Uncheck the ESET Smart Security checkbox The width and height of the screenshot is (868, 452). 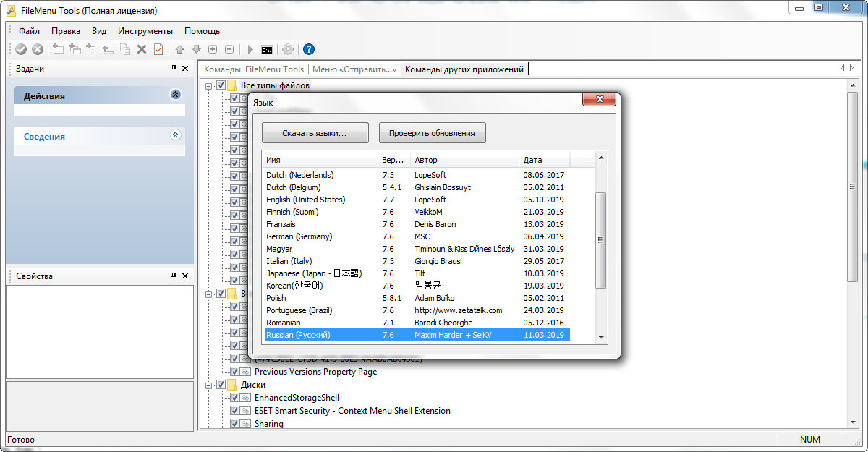pyautogui.click(x=234, y=411)
